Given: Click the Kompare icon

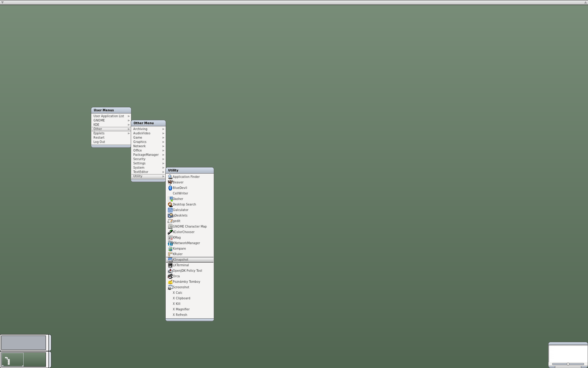Looking at the screenshot, I should (170, 249).
